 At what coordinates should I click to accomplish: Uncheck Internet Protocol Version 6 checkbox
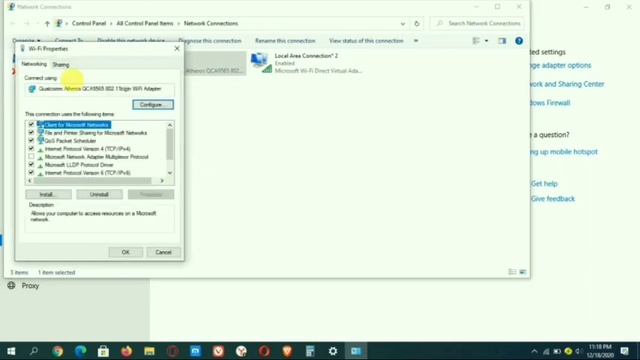(31, 173)
